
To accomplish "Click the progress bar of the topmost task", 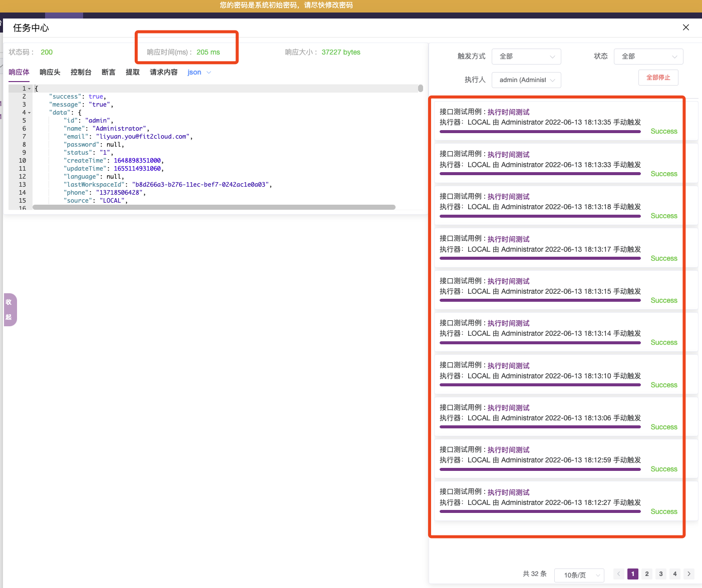I will [x=540, y=131].
